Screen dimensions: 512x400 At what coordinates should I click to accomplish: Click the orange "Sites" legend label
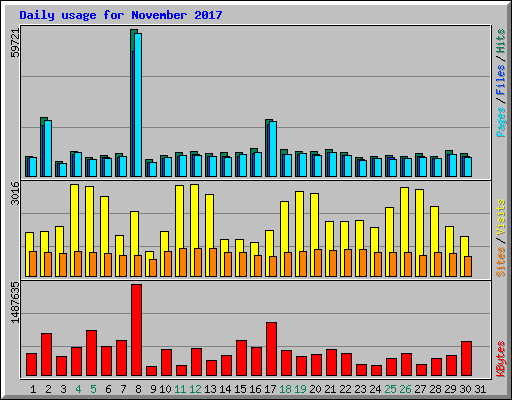tap(501, 262)
